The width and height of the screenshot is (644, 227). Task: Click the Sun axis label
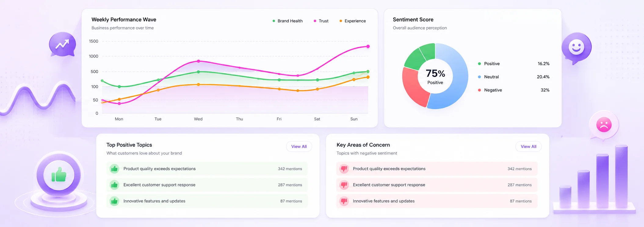tap(354, 119)
